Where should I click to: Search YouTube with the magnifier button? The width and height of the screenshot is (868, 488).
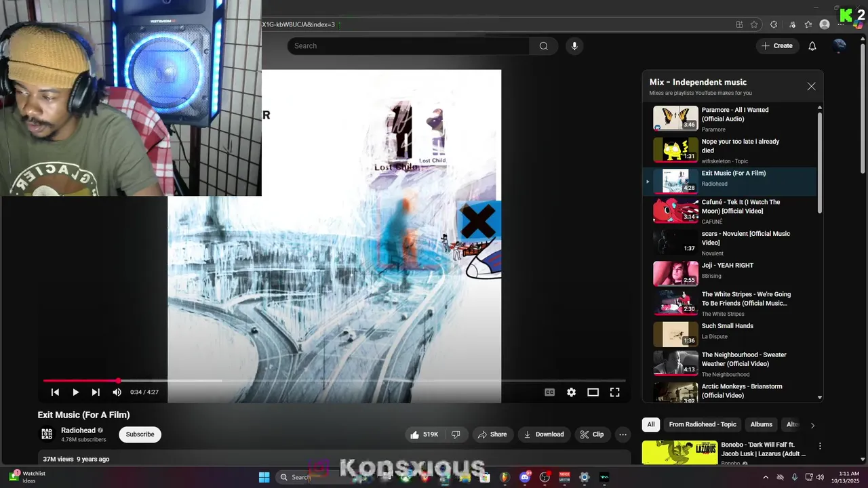[543, 46]
